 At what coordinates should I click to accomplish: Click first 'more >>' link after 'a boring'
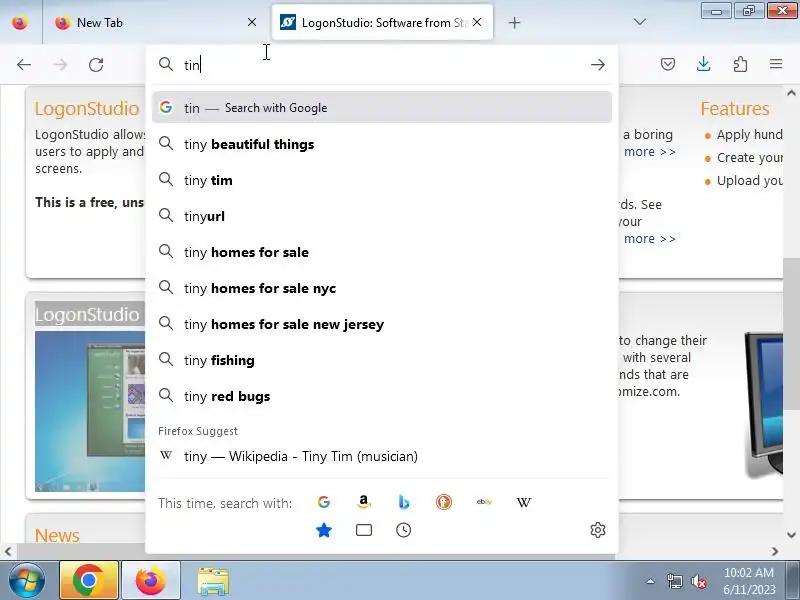coord(649,152)
